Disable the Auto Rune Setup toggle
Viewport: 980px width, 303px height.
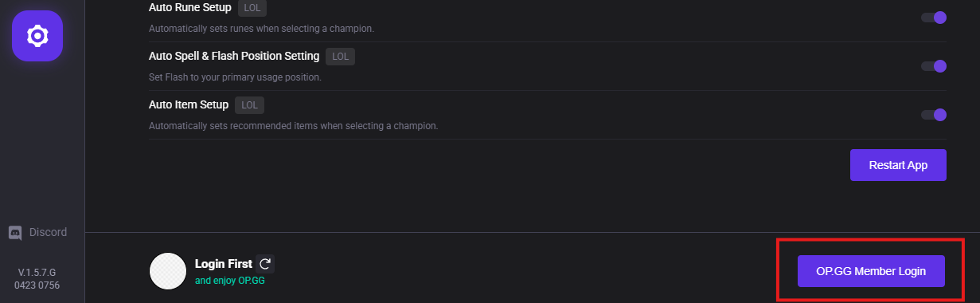click(934, 18)
